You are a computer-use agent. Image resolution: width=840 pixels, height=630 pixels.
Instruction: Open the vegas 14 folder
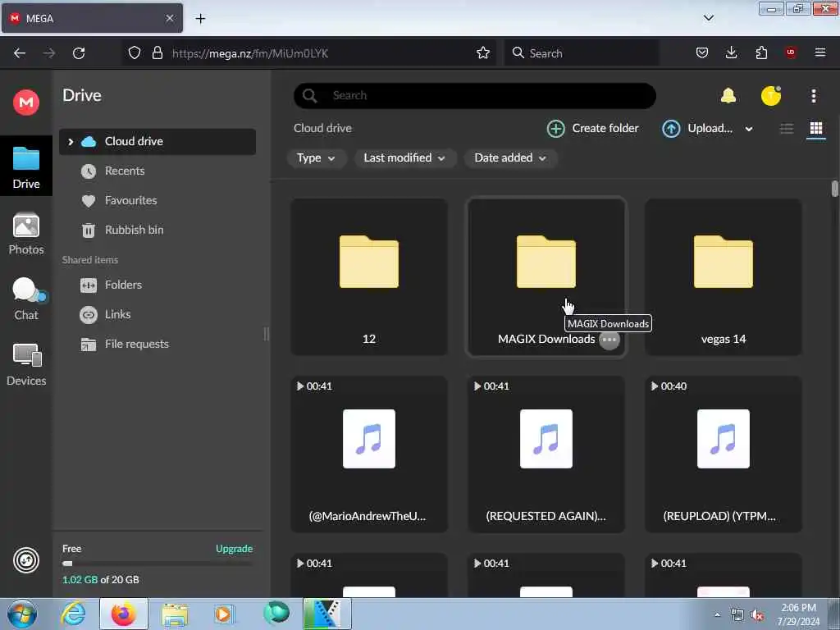724,277
